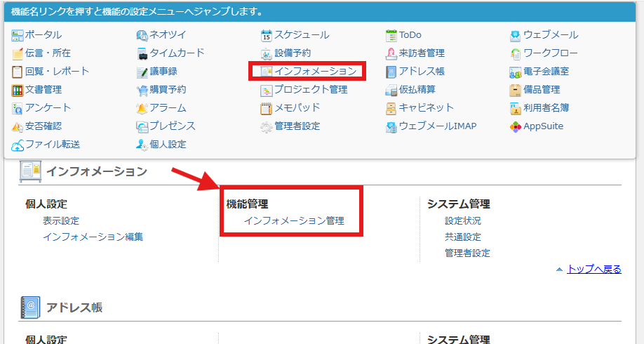
Task: Jump to スケジュール settings via text link
Action: coord(302,35)
